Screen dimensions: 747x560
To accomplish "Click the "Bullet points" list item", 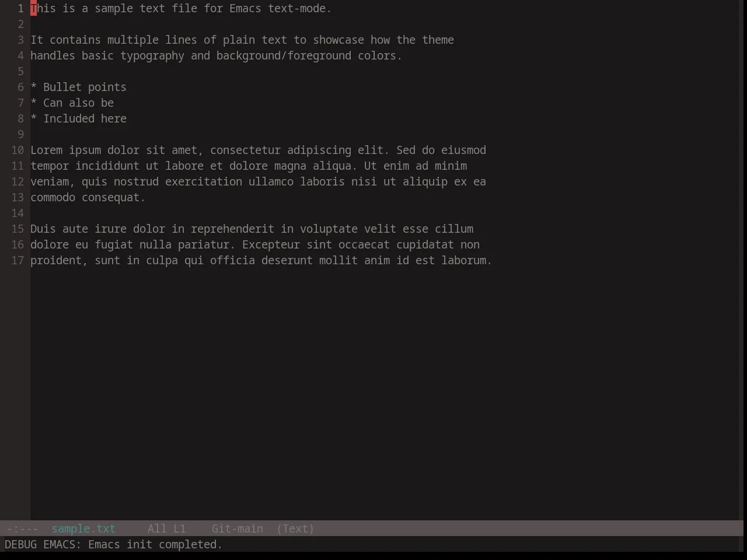I will pyautogui.click(x=85, y=87).
